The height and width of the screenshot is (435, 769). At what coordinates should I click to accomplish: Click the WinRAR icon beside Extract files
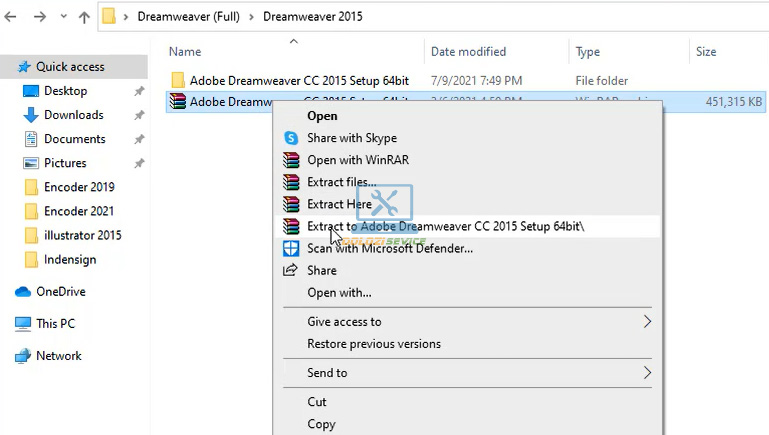291,182
